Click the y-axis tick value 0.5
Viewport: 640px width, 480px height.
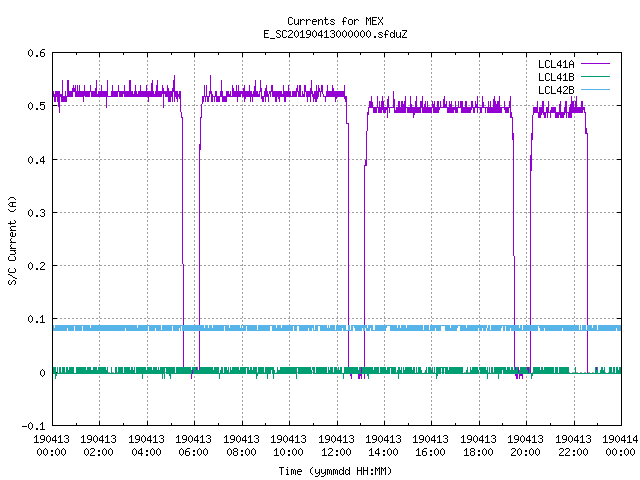point(36,106)
